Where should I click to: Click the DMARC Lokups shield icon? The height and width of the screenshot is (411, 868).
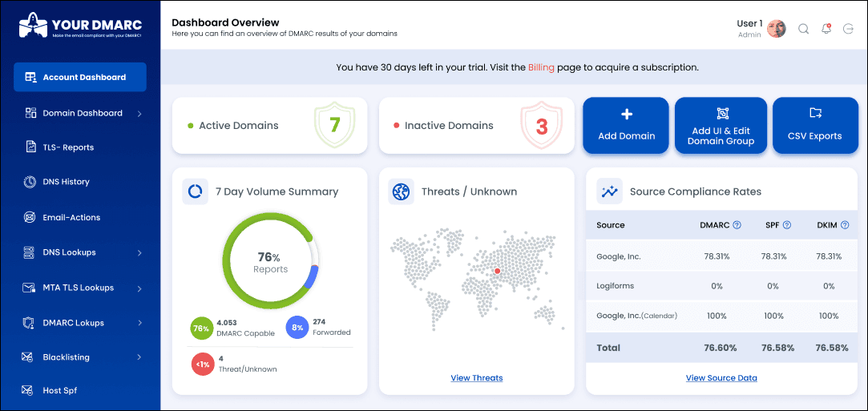coord(30,323)
